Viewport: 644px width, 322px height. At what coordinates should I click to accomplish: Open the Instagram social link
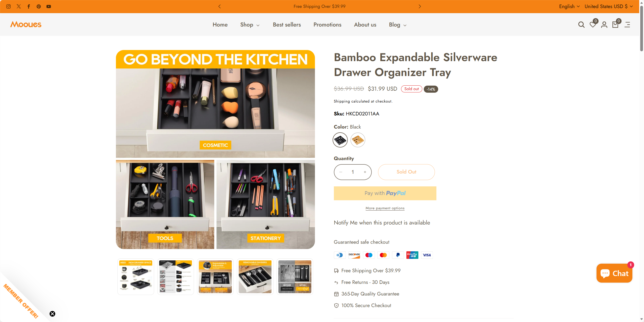pos(8,6)
